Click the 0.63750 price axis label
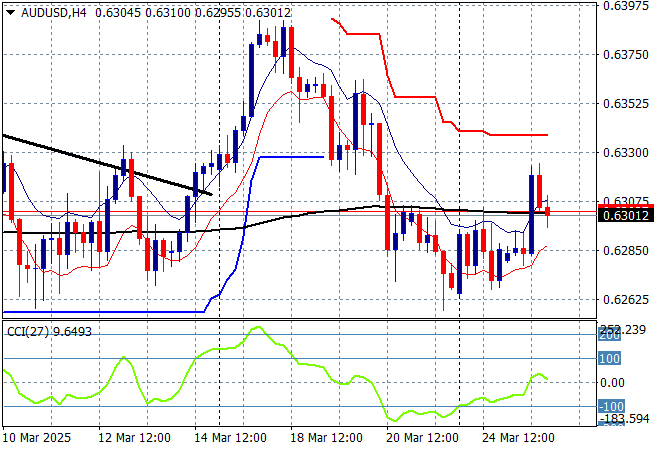This screenshot has height=450, width=660. point(626,55)
